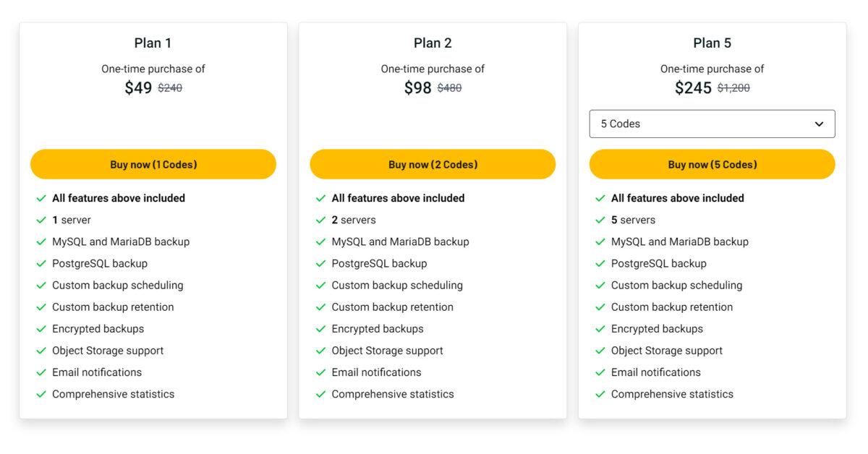Image resolution: width=868 pixels, height=454 pixels.
Task: Click the checkmark next to Plan 1's "Encrypted backups"
Action: tap(42, 328)
